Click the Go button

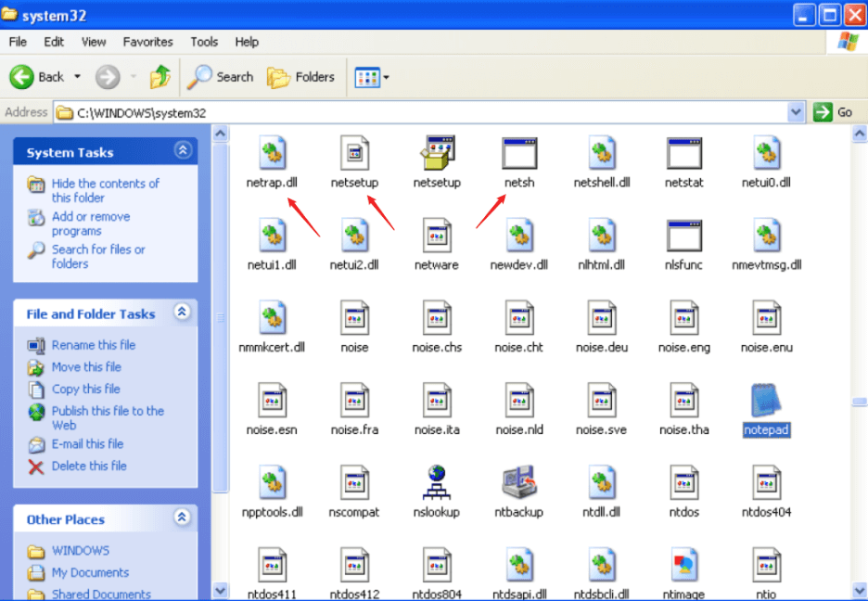pos(833,112)
